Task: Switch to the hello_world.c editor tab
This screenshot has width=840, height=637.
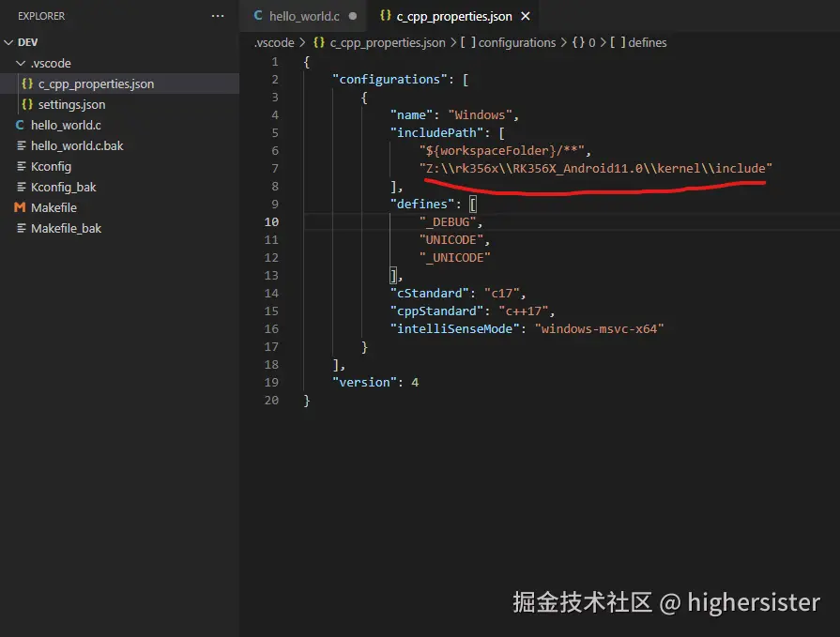Action: click(304, 16)
